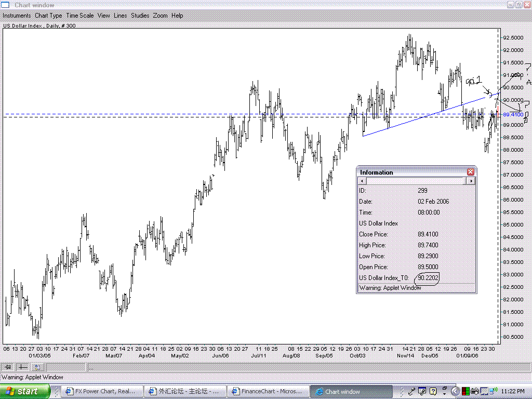Switch to FX Power Chart taskbar window

(102, 391)
